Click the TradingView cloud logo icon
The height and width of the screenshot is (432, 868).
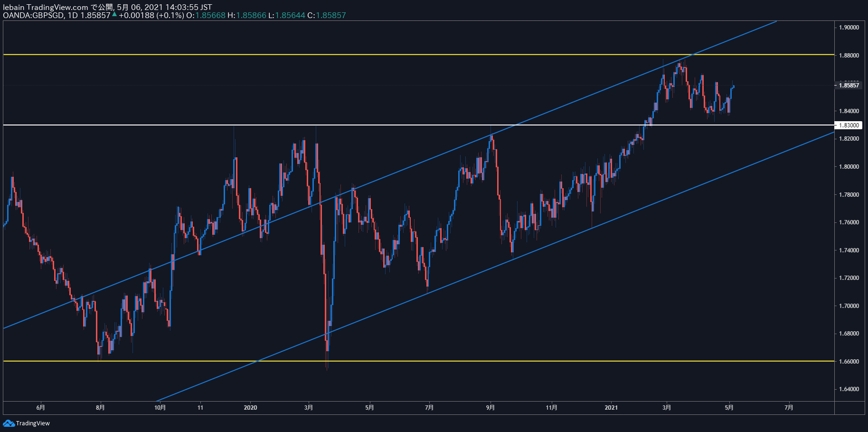pyautogui.click(x=9, y=423)
